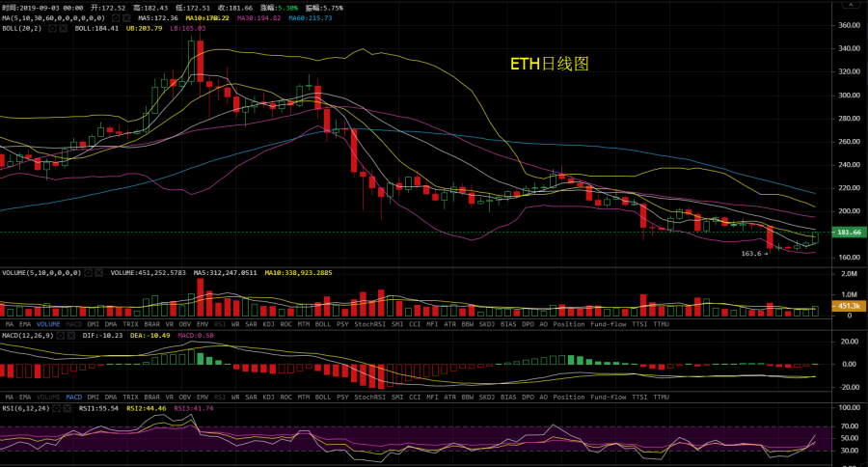The width and height of the screenshot is (868, 467).
Task: Click the UB:203.79 Bollinger legend value
Action: (x=144, y=28)
